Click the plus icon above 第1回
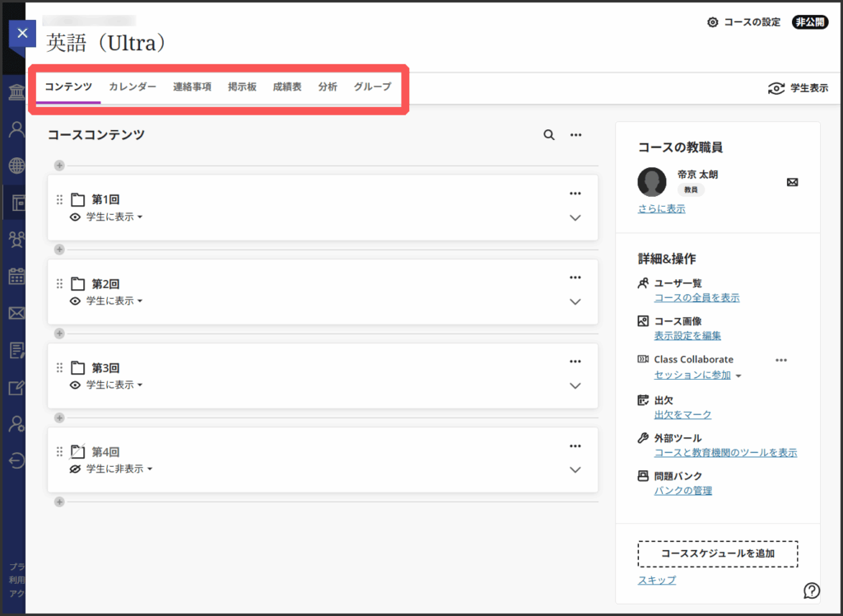Viewport: 843px width, 616px height. pos(59,166)
